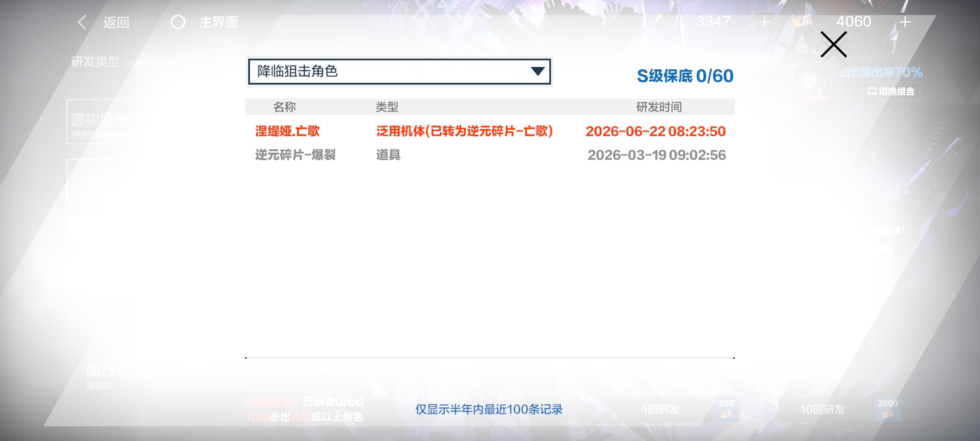Screen dimensions: 980x441
Task: Tap the 返回 label
Action: 116,22
